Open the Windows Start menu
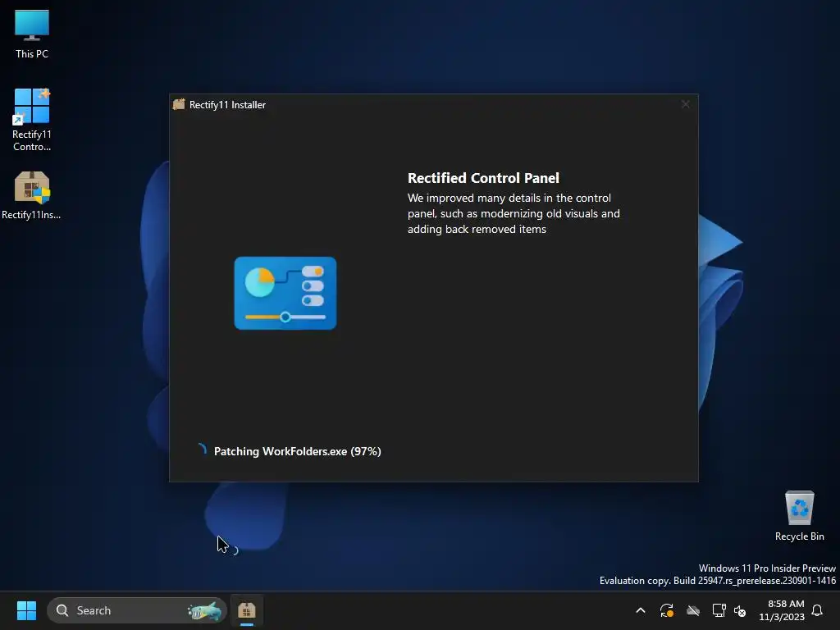 coord(26,610)
